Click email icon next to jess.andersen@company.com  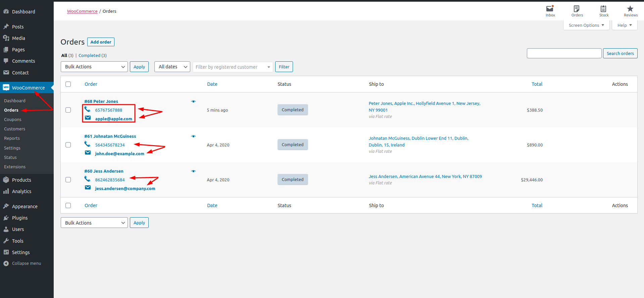pos(88,187)
